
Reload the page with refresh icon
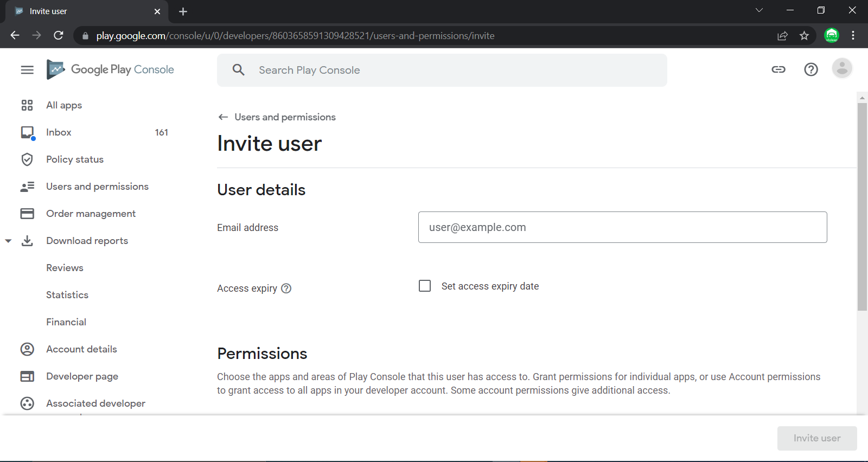click(59, 35)
